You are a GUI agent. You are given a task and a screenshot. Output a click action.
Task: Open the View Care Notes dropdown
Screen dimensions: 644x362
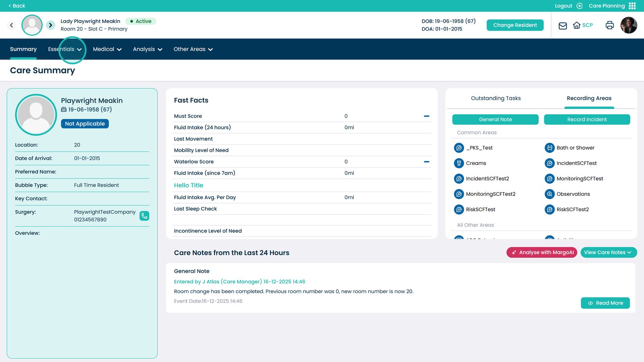(x=608, y=253)
